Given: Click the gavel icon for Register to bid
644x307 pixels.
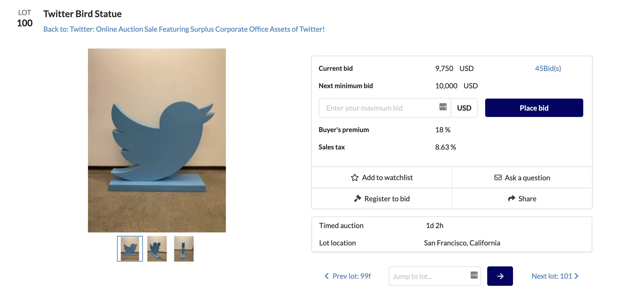Looking at the screenshot, I should click(357, 198).
